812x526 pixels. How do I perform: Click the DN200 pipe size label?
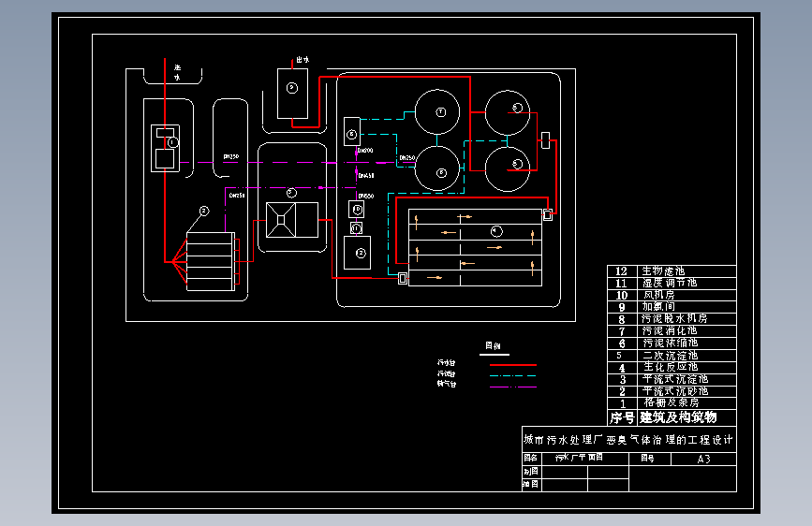pyautogui.click(x=365, y=151)
